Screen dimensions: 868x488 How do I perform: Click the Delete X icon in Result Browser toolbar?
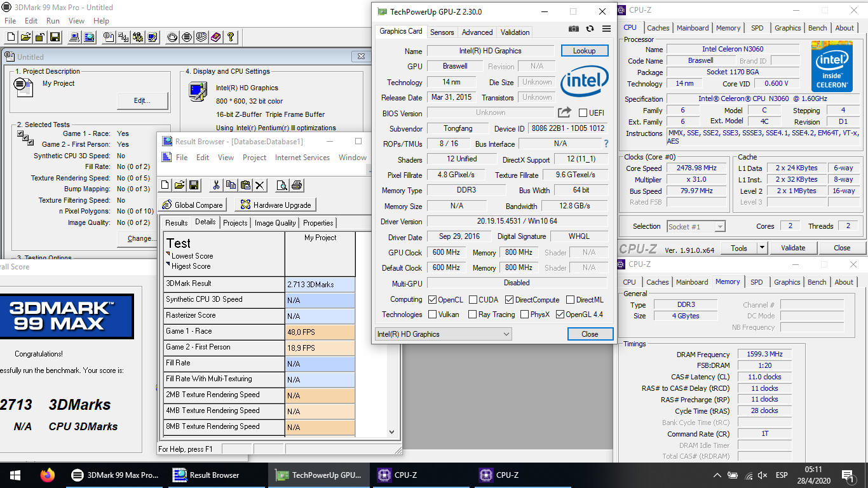[x=260, y=185]
